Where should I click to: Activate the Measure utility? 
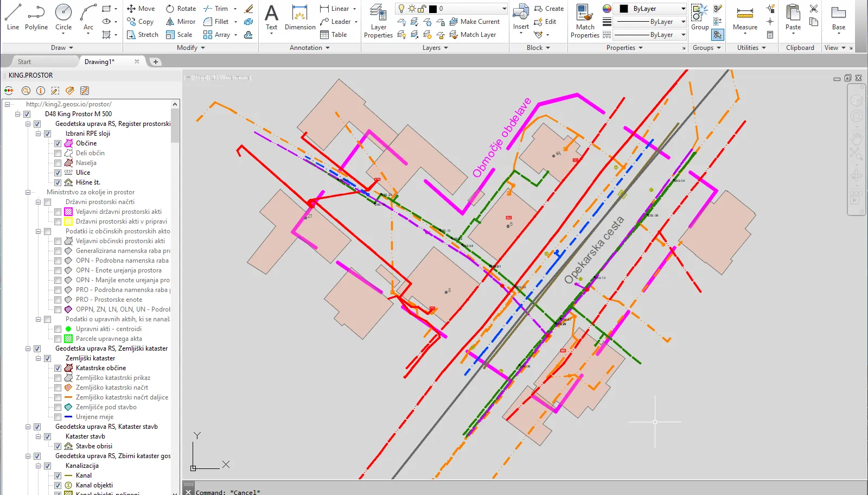click(x=745, y=18)
